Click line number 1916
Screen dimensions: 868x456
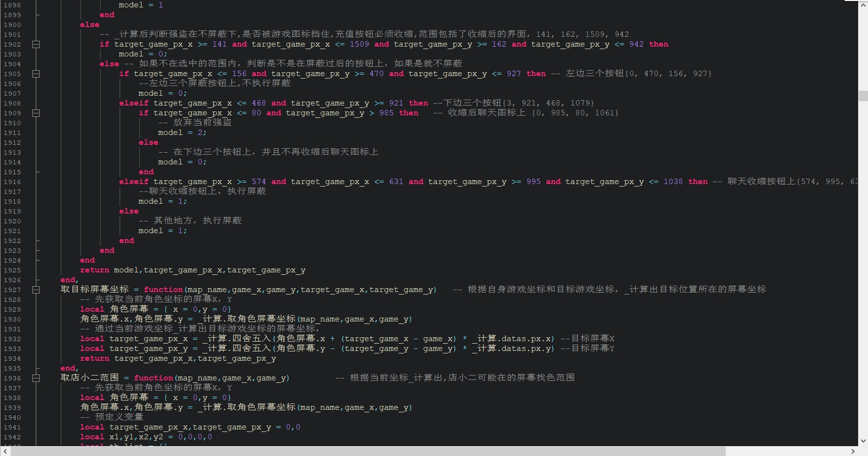12,182
